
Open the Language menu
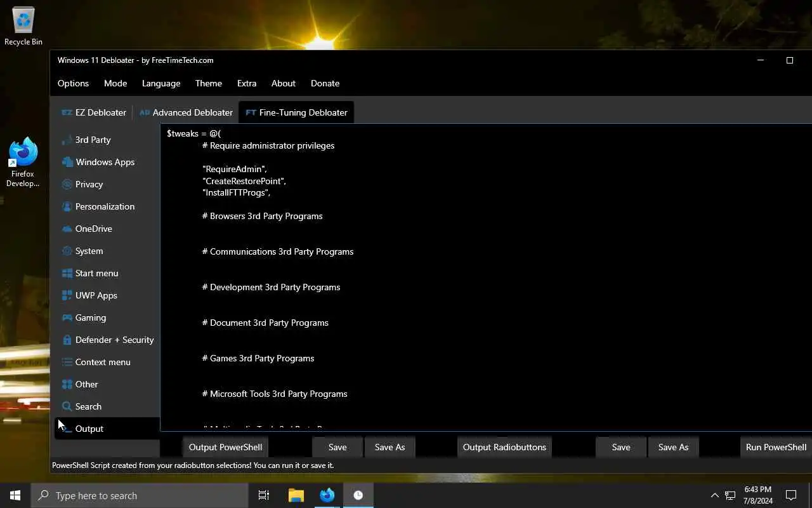(x=161, y=83)
